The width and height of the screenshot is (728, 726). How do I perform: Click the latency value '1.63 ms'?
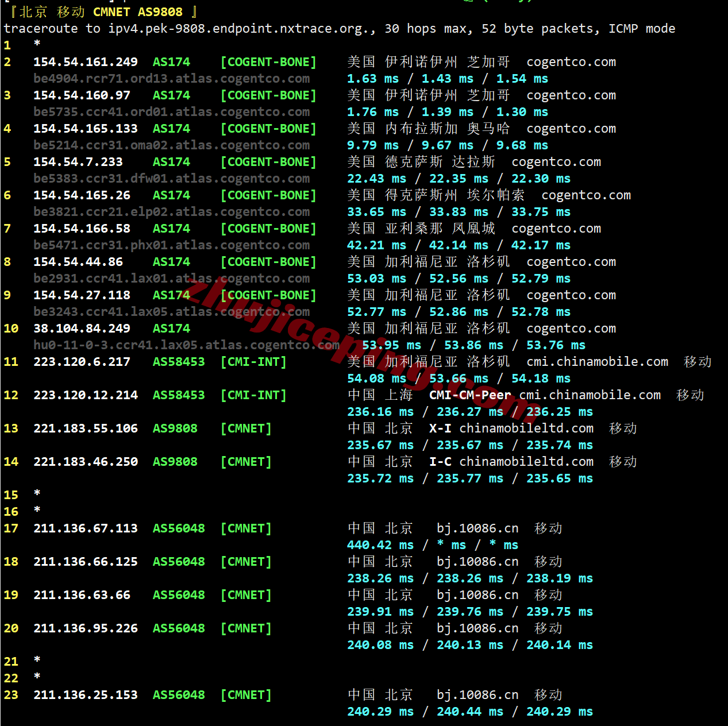373,79
